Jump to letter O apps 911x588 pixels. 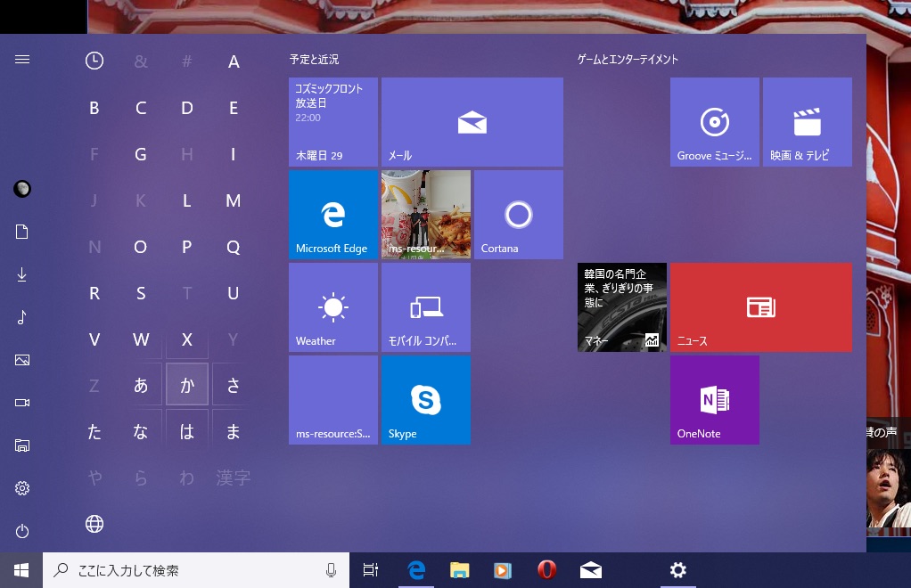(x=141, y=248)
